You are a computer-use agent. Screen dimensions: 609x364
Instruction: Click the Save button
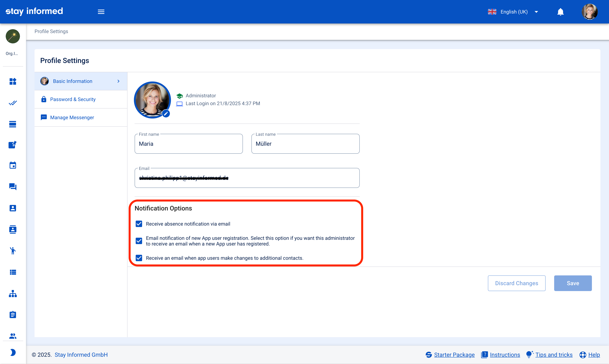coord(573,283)
